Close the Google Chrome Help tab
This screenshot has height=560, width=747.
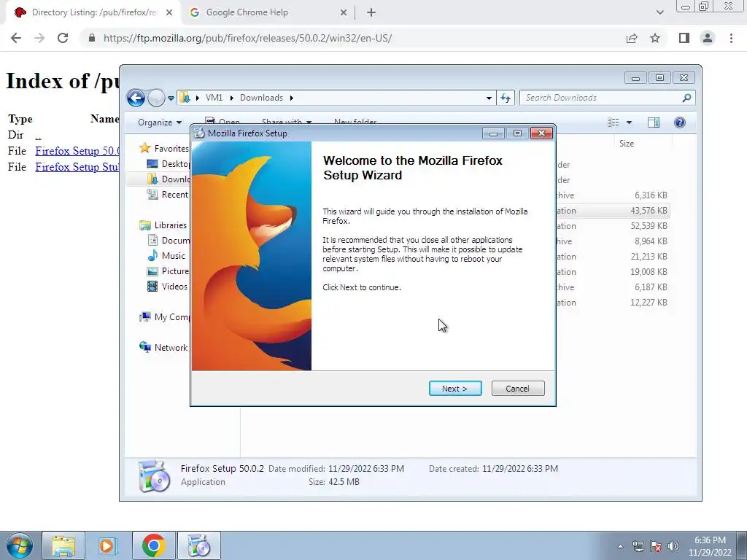tap(344, 12)
